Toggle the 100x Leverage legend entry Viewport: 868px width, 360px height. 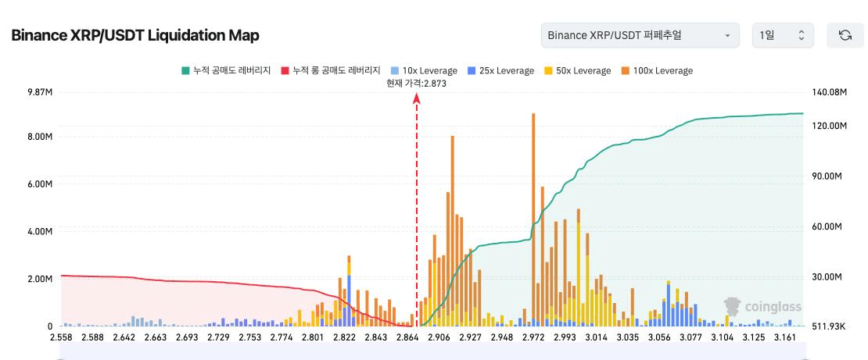pyautogui.click(x=657, y=71)
